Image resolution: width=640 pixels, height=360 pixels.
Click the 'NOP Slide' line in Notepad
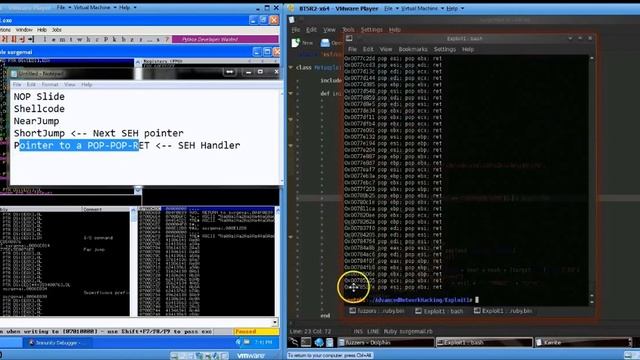pos(39,97)
